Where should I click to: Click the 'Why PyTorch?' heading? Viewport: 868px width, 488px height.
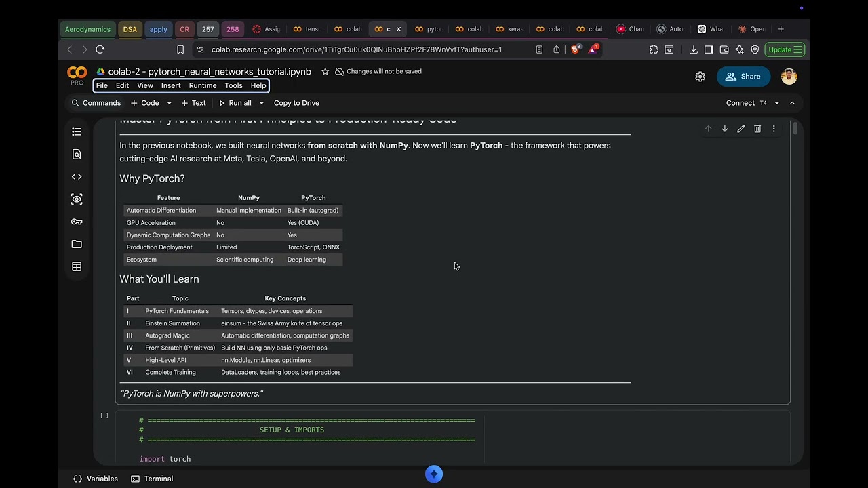point(152,178)
